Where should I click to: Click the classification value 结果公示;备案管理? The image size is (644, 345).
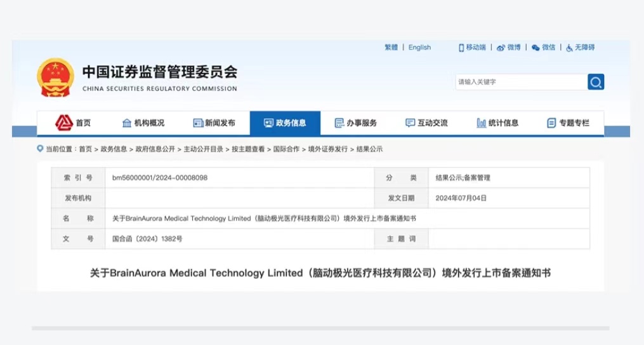(463, 178)
